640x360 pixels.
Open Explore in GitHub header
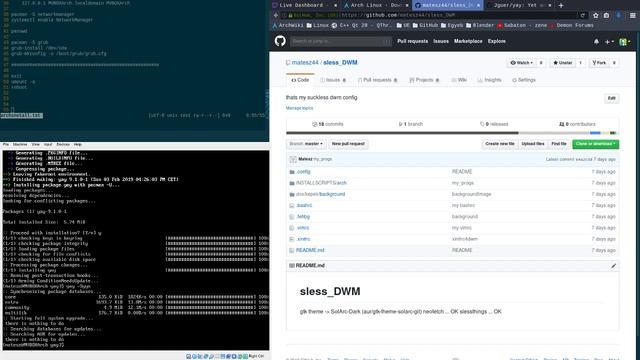497,41
